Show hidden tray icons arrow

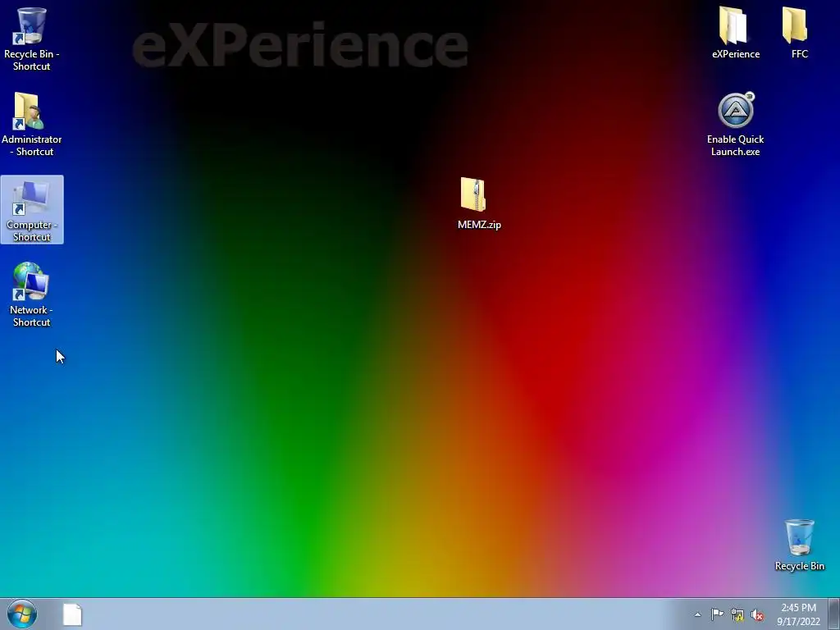[697, 614]
